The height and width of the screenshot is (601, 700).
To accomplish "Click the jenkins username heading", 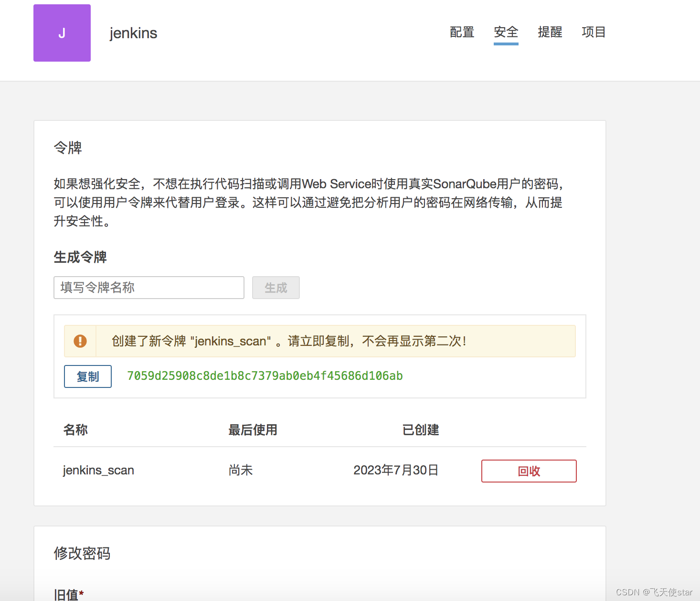I will [x=133, y=33].
